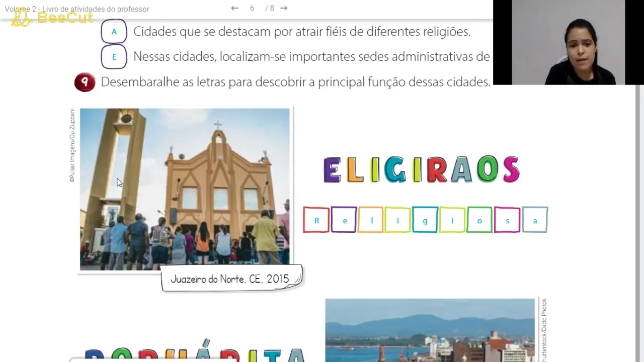Select the blue box with letter g
Screen dimensions: 644x362
pyautogui.click(x=425, y=220)
